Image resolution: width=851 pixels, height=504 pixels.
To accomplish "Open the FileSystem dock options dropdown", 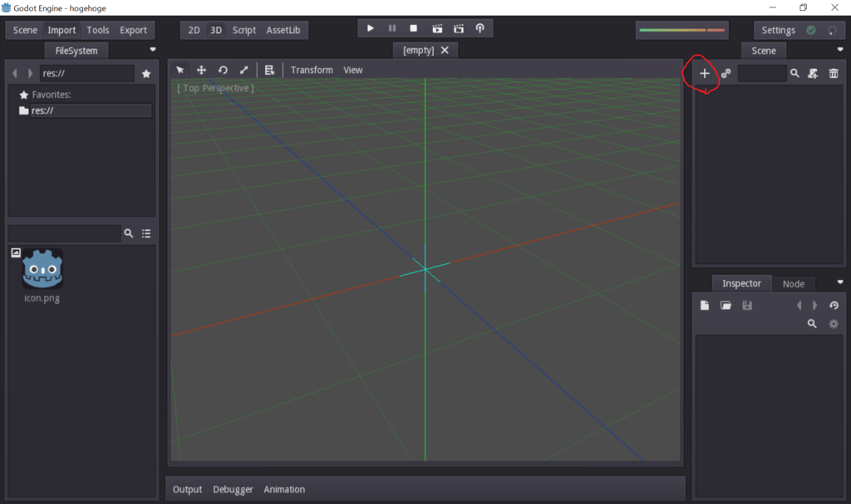I will [x=153, y=49].
